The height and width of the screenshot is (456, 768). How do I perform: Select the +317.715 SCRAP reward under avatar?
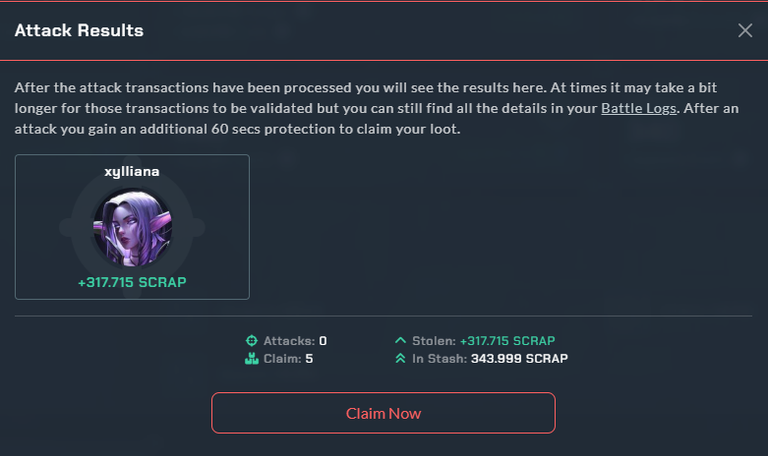tap(132, 282)
